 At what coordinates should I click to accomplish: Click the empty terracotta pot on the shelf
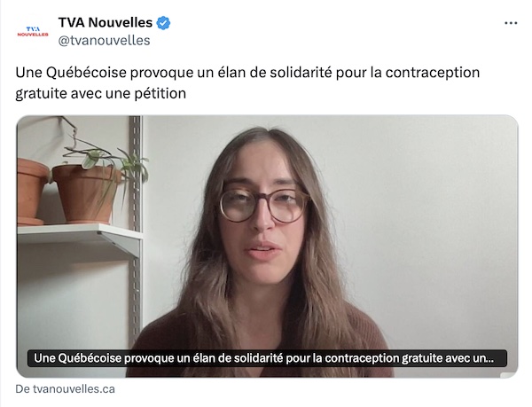pos(32,192)
